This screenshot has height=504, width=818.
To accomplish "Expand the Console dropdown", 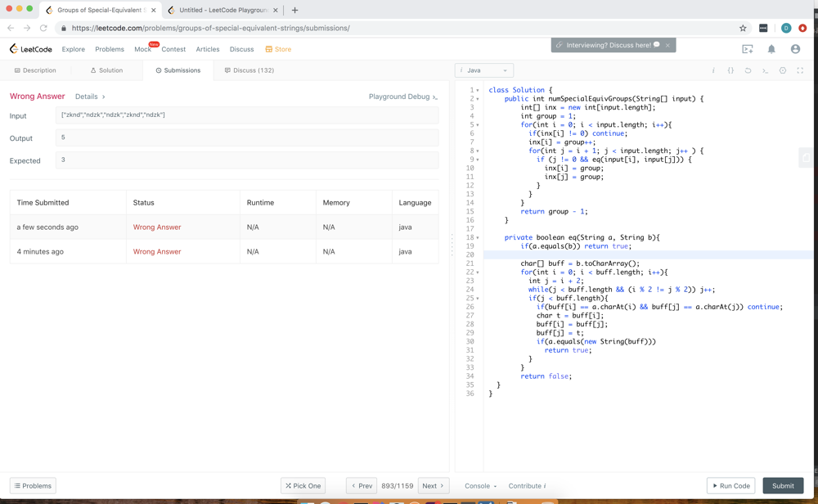I will (x=480, y=486).
